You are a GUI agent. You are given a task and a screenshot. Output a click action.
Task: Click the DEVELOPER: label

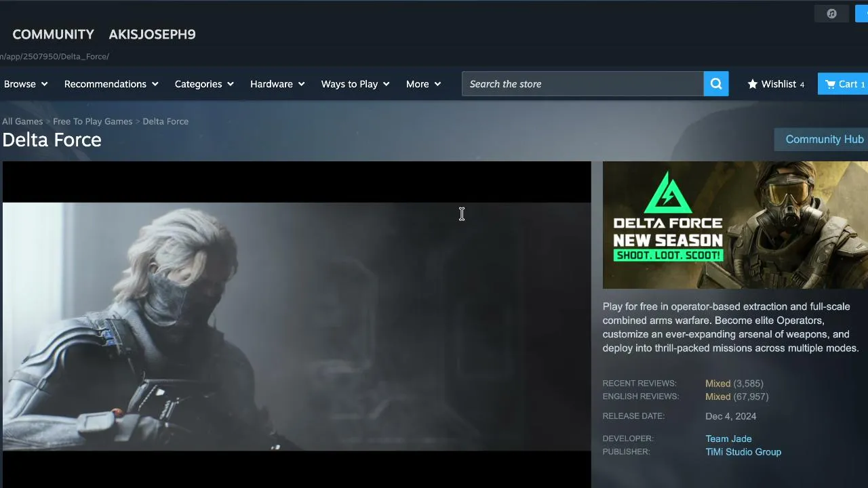(628, 439)
